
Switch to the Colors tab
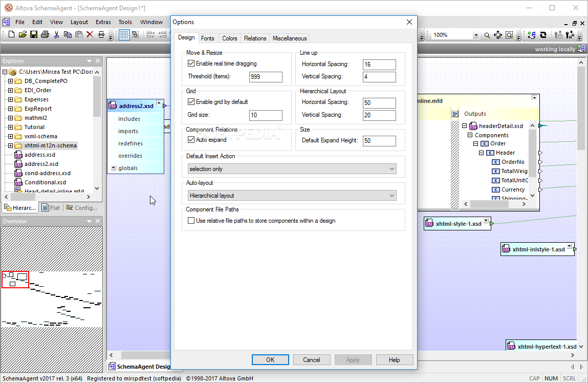coord(229,38)
